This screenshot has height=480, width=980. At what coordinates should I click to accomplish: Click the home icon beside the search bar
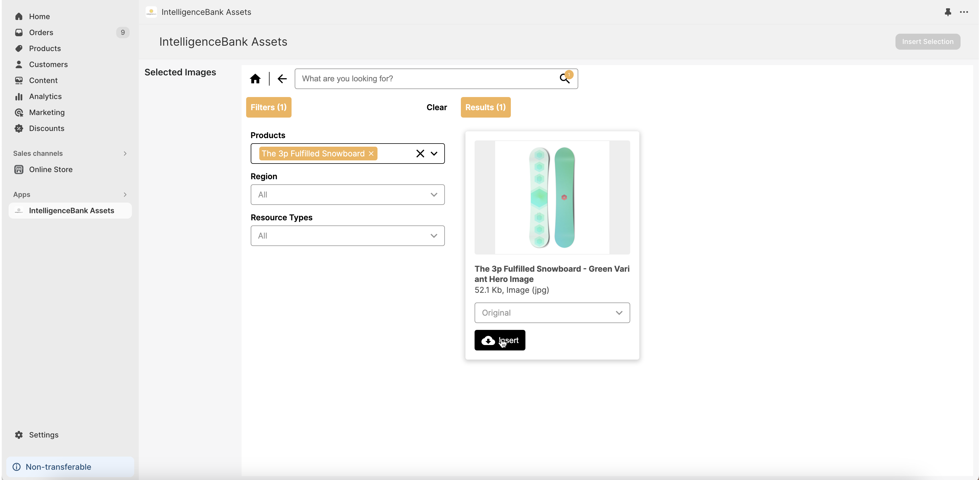tap(255, 79)
